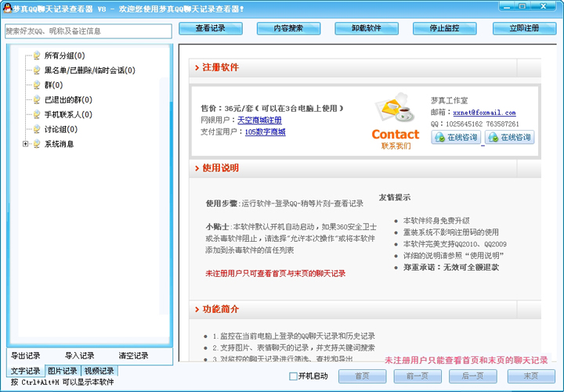Viewport: 564px width, 392px height.
Task: Open the xxnet@foxmail.com email link
Action: [484, 113]
